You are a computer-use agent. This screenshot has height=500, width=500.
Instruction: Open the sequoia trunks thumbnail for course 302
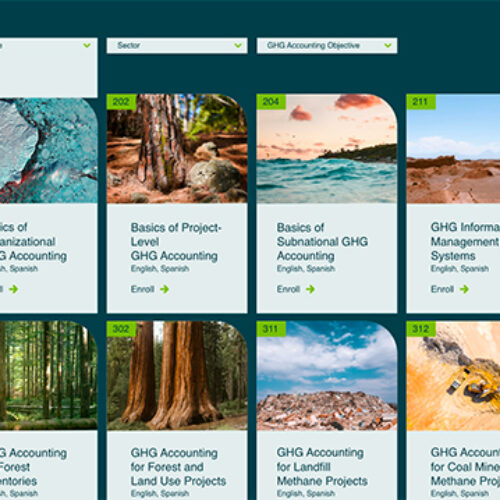point(177,376)
